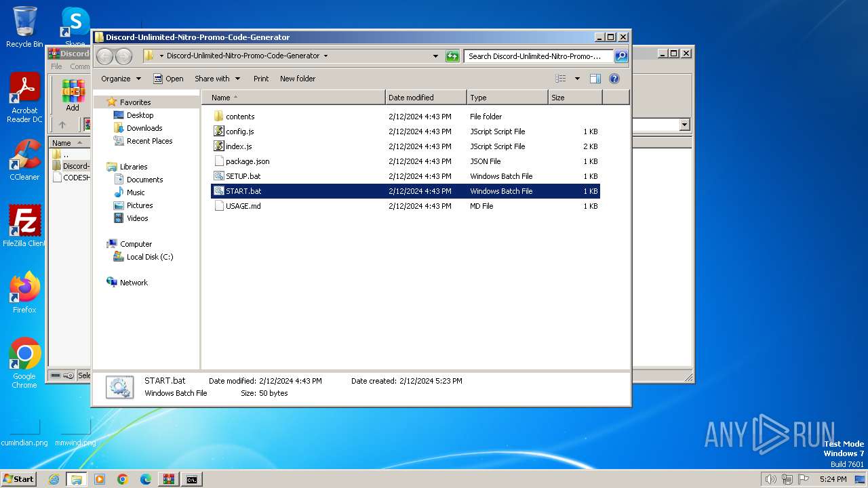This screenshot has height=488, width=868.
Task: Open the Start menu
Action: pos(19,479)
